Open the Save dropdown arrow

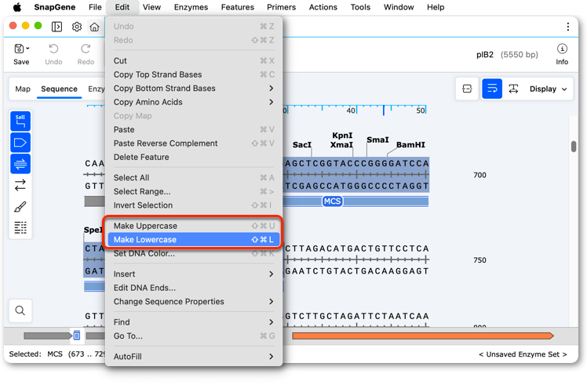point(27,49)
